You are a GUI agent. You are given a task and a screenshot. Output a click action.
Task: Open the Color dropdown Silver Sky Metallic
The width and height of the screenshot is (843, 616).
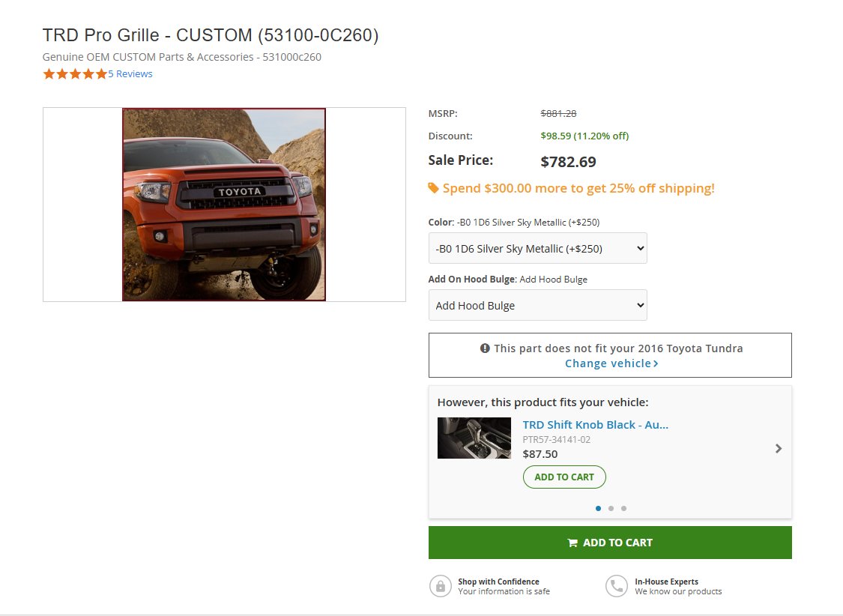tap(537, 248)
